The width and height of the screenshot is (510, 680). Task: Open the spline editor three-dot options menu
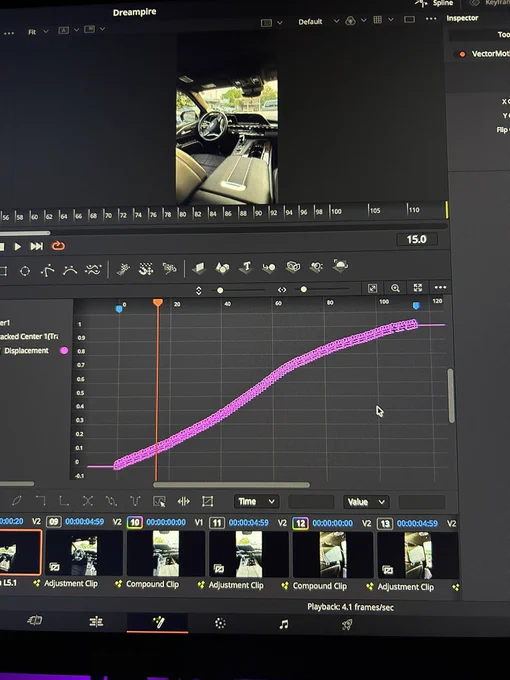point(440,287)
